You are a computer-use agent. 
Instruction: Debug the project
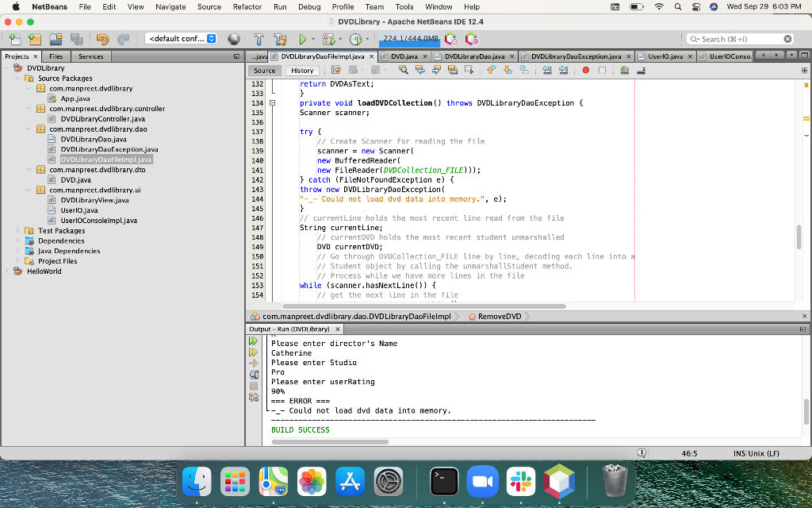coord(328,37)
